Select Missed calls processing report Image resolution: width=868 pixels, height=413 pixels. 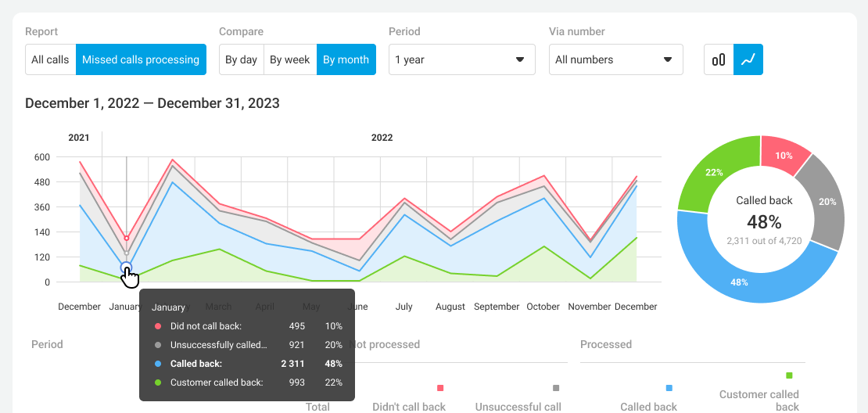(141, 59)
